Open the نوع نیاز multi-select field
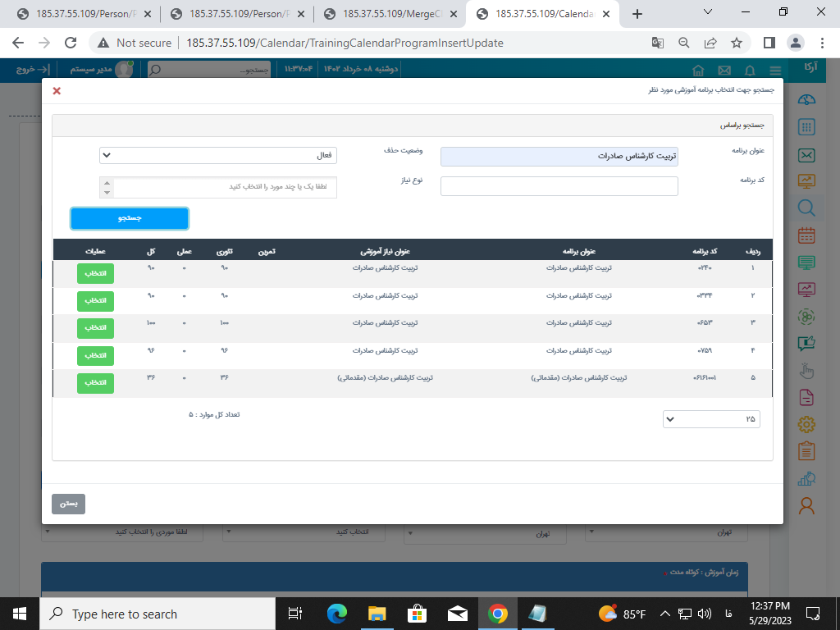 click(218, 187)
